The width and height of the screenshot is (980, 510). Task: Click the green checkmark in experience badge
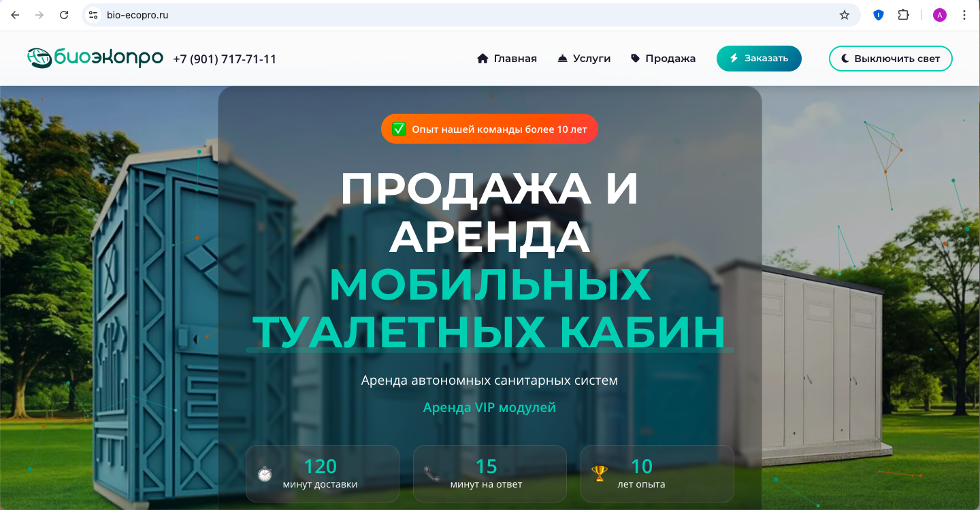(x=399, y=129)
